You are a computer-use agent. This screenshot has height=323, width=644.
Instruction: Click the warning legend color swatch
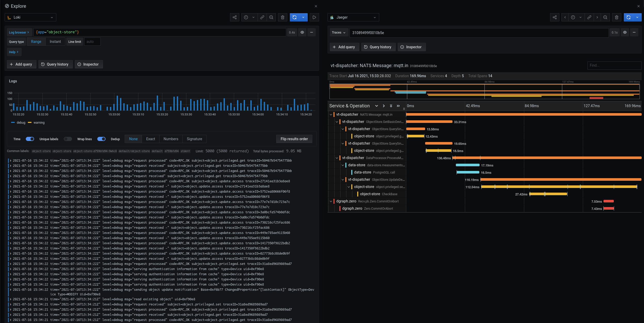coord(30,123)
